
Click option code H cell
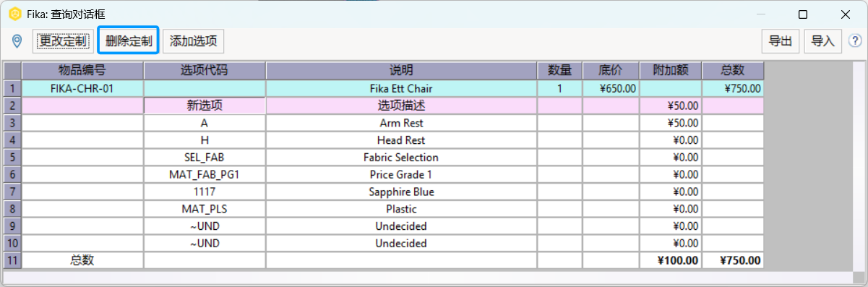(205, 140)
